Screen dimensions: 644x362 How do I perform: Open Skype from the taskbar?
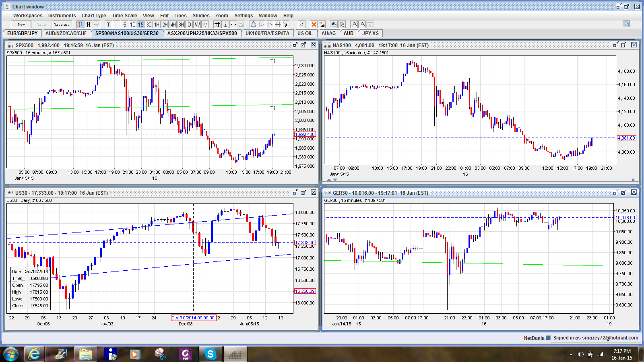point(210,354)
